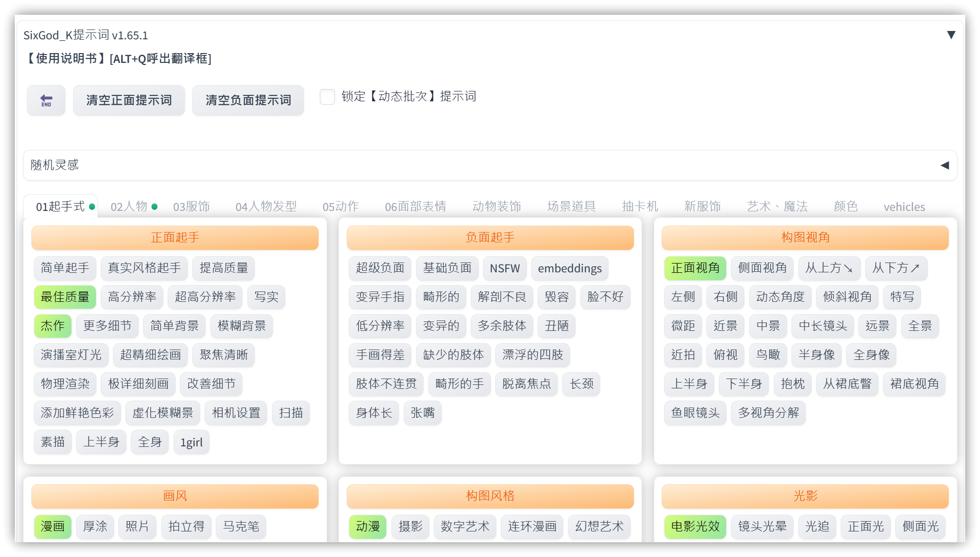The height and width of the screenshot is (557, 980).
Task: Open the 05动作 tab
Action: click(340, 206)
